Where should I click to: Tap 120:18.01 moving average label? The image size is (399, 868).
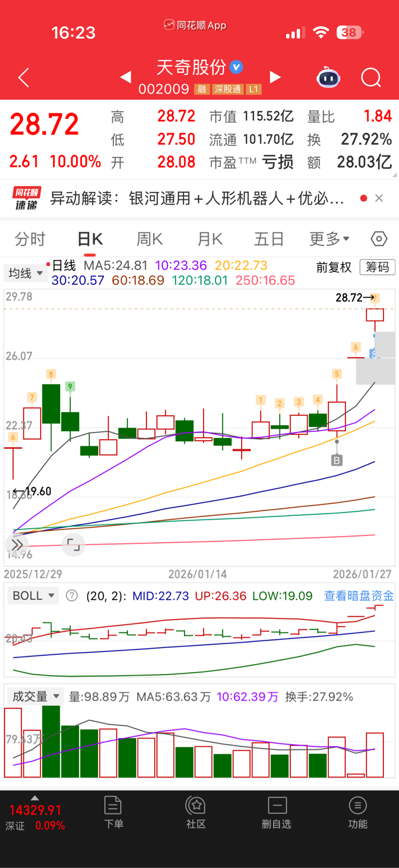click(x=200, y=281)
